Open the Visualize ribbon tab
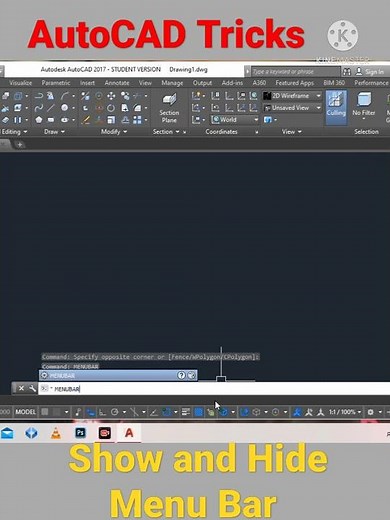This screenshot has width=390, height=520. (20, 83)
